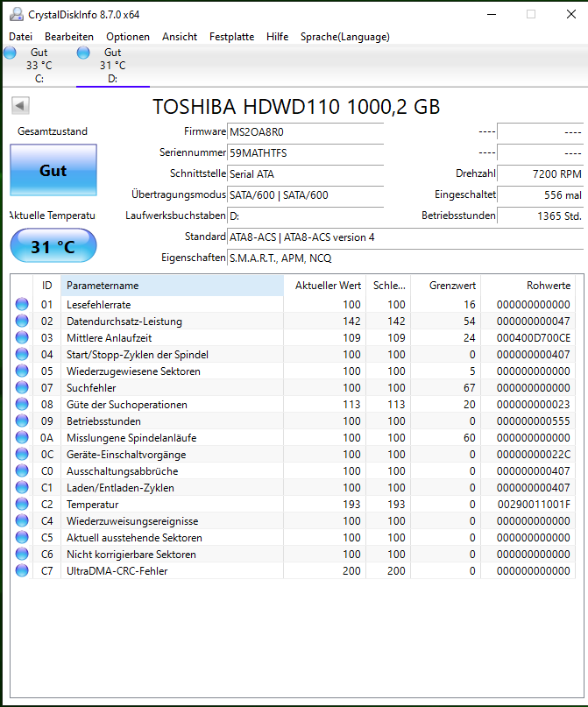Open the Sprache(Language) menu
588x707 pixels.
345,37
